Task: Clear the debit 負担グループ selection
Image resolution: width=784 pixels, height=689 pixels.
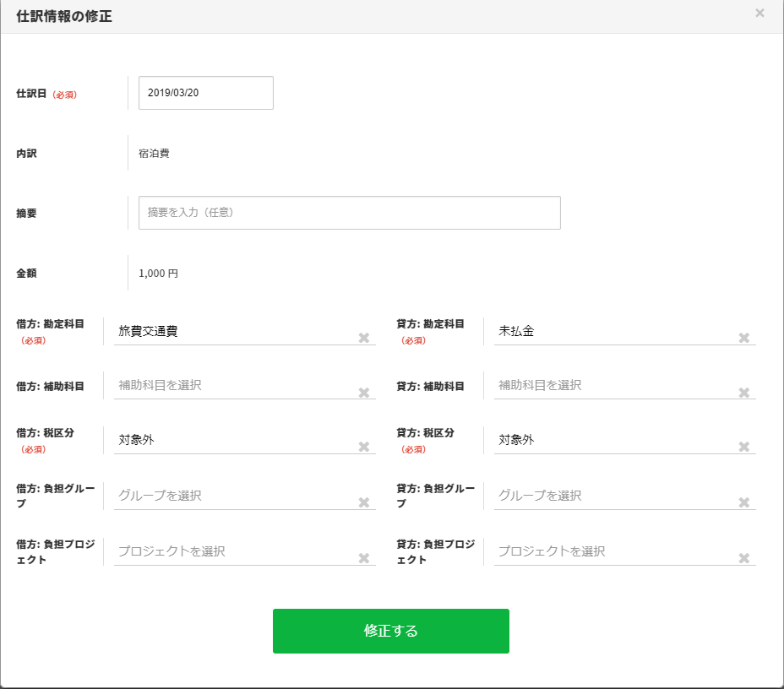Action: pos(364,502)
